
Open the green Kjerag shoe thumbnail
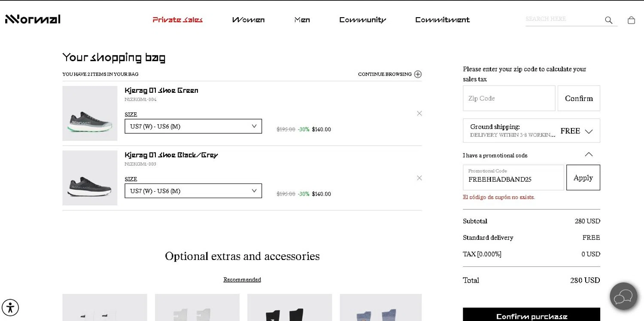(90, 113)
